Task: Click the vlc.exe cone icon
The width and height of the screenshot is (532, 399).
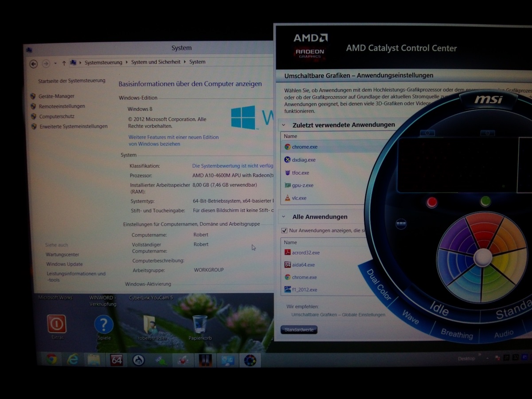Action: (287, 198)
